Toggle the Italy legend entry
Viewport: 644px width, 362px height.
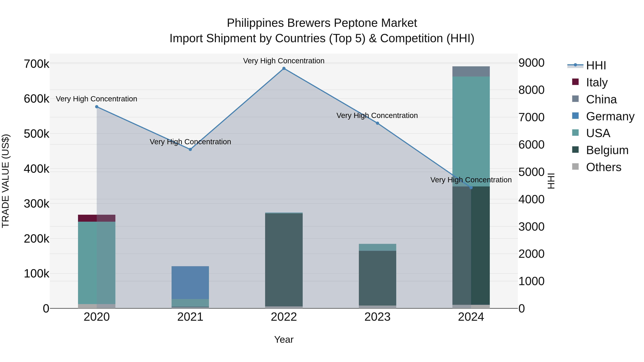(x=590, y=82)
